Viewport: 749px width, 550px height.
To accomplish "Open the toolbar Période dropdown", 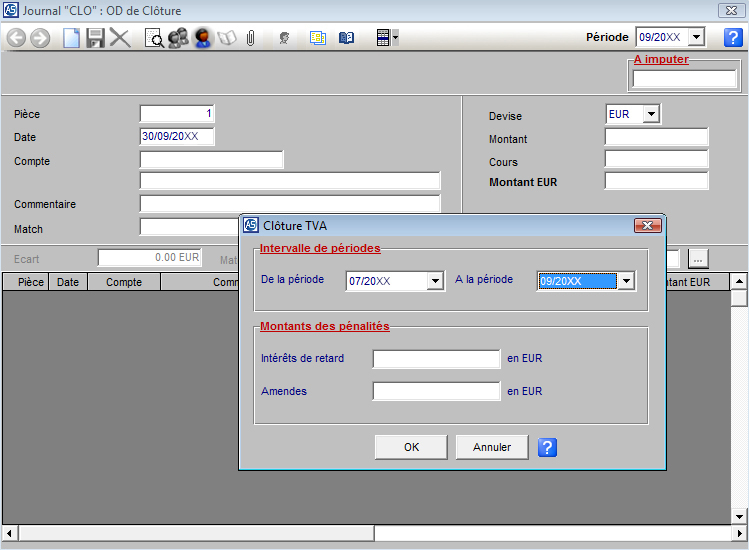I will click(696, 37).
